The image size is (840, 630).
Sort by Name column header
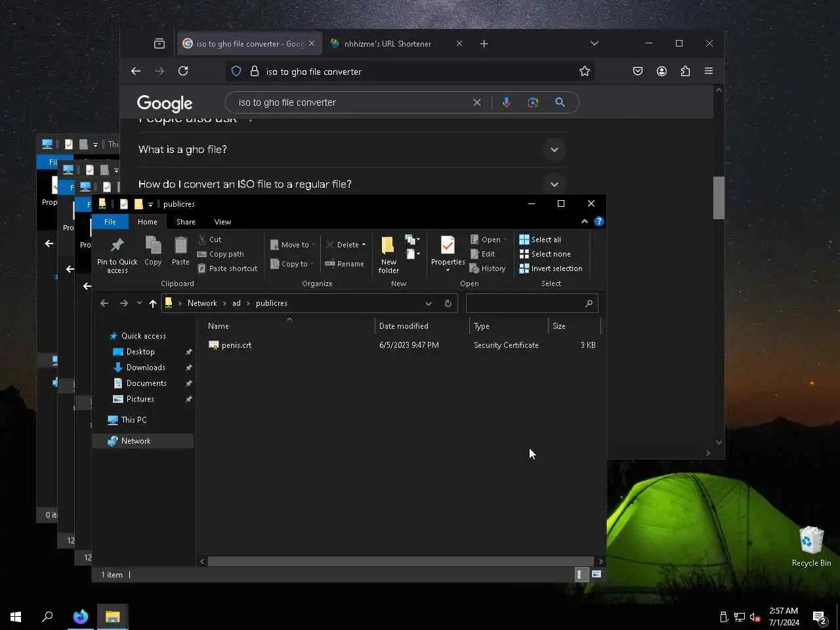pos(289,326)
